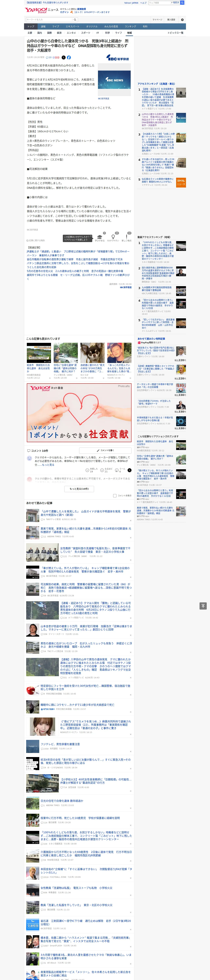Open the 山中で遭難した人を発見 article link
The height and width of the screenshot is (980, 210).
(86, 513)
